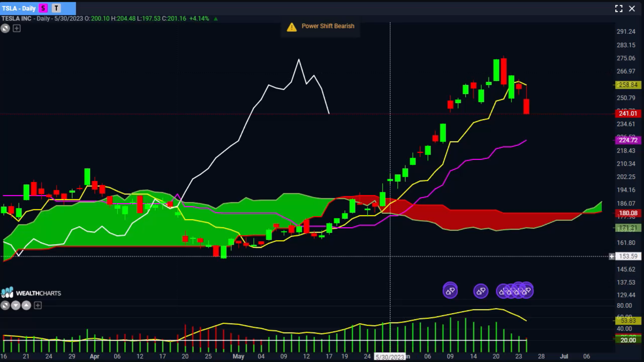This screenshot has height=362, width=644.
Task: Click the red 180.08 price label
Action: [628, 213]
